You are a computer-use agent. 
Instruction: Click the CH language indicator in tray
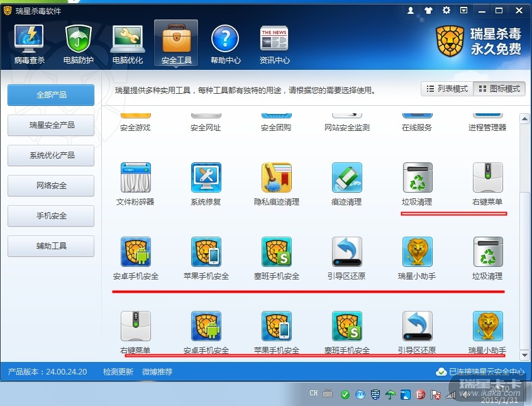point(314,393)
